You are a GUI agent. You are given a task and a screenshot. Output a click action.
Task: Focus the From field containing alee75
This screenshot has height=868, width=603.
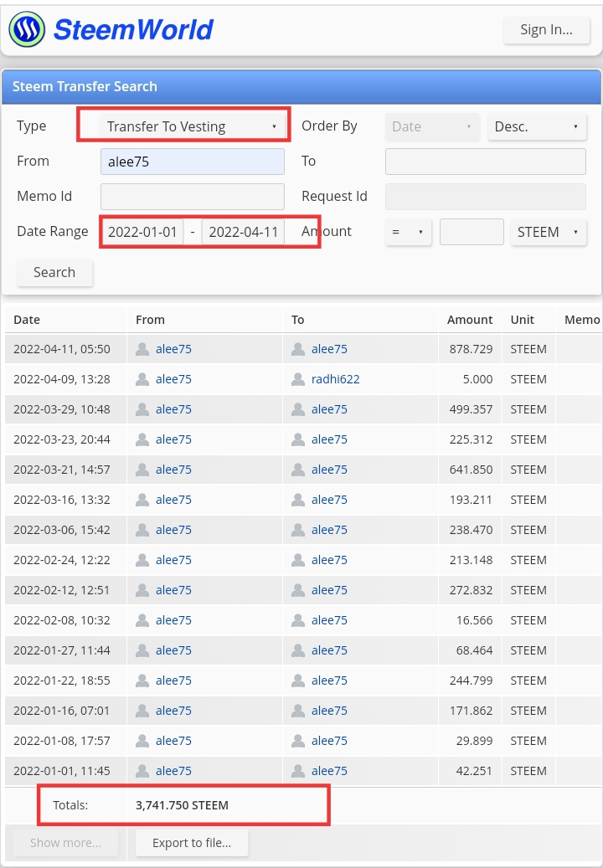click(192, 162)
